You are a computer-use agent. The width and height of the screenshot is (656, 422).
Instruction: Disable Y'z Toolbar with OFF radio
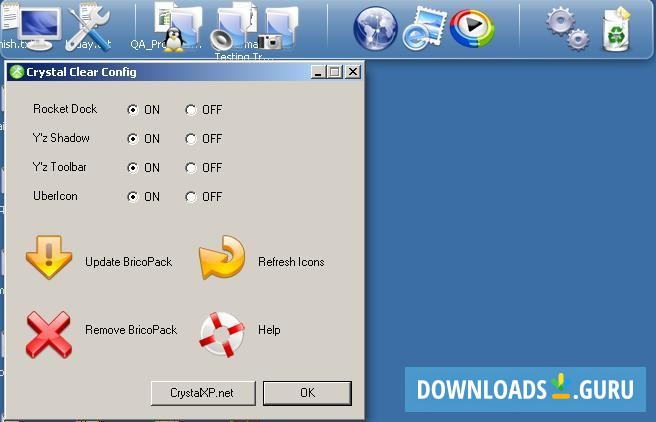pos(191,168)
